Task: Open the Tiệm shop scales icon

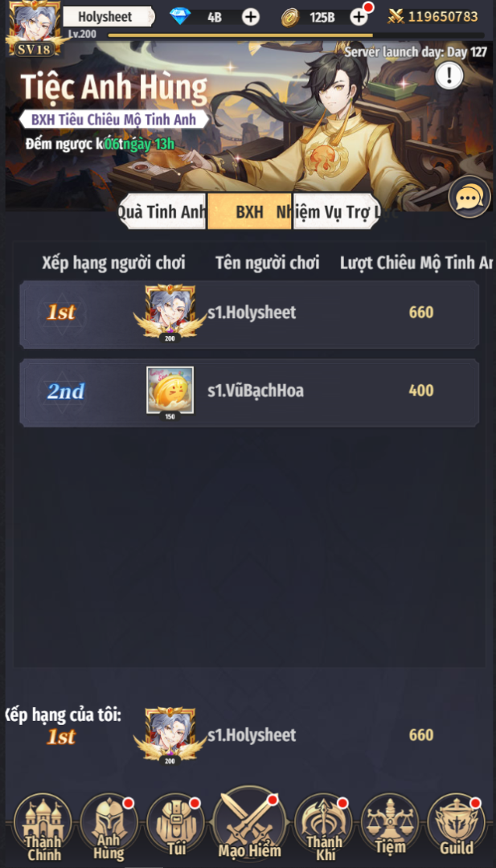Action: (390, 825)
